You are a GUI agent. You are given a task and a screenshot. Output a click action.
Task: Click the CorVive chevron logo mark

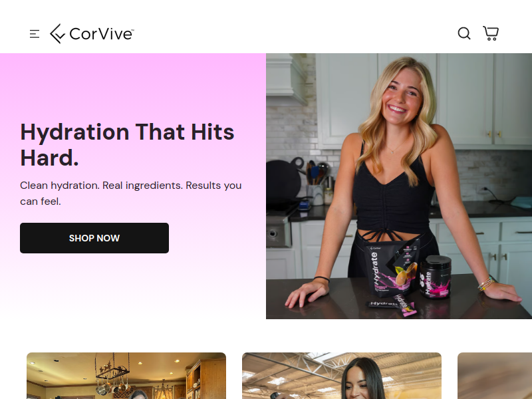point(57,34)
